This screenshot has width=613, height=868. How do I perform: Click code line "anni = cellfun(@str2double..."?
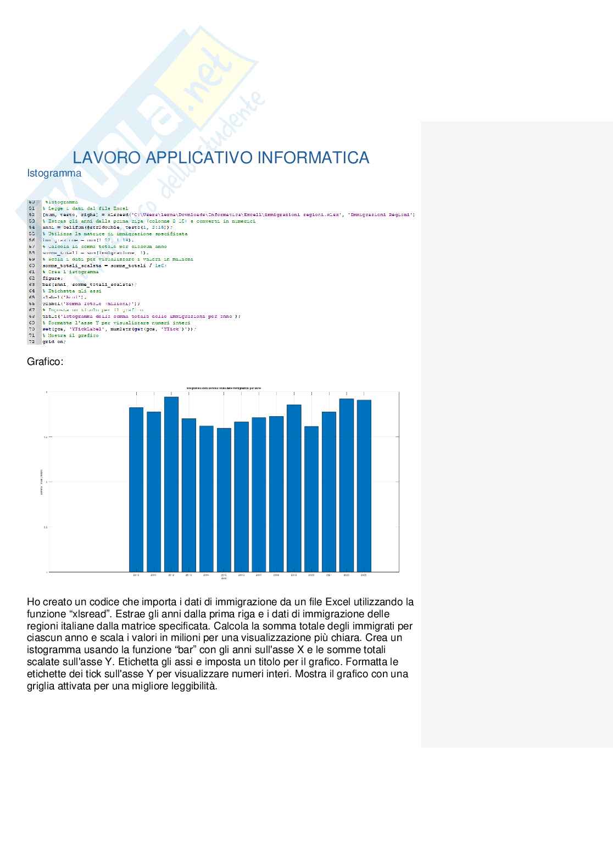click(107, 227)
